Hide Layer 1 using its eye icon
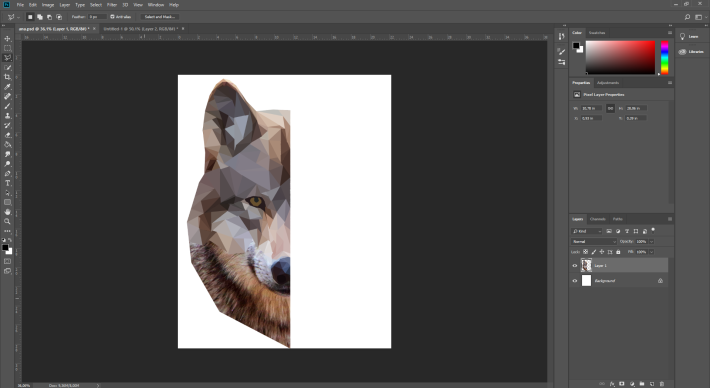The width and height of the screenshot is (710, 388). click(575, 266)
